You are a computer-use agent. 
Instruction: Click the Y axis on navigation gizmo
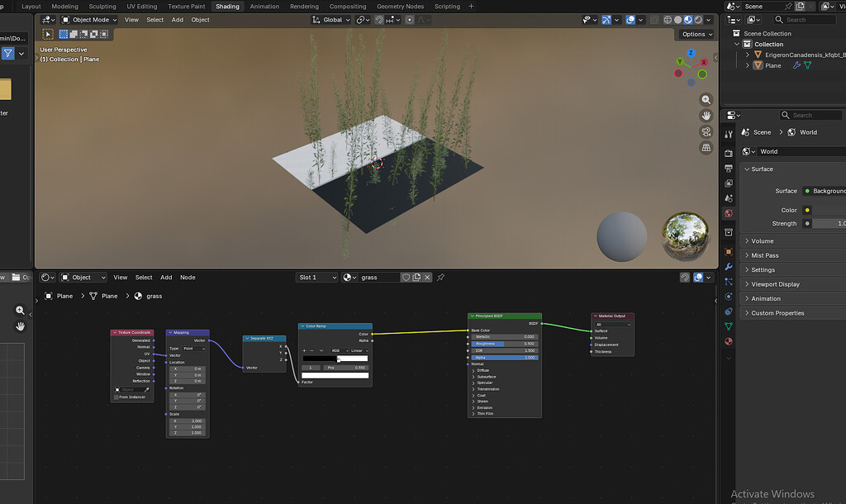[x=681, y=61]
